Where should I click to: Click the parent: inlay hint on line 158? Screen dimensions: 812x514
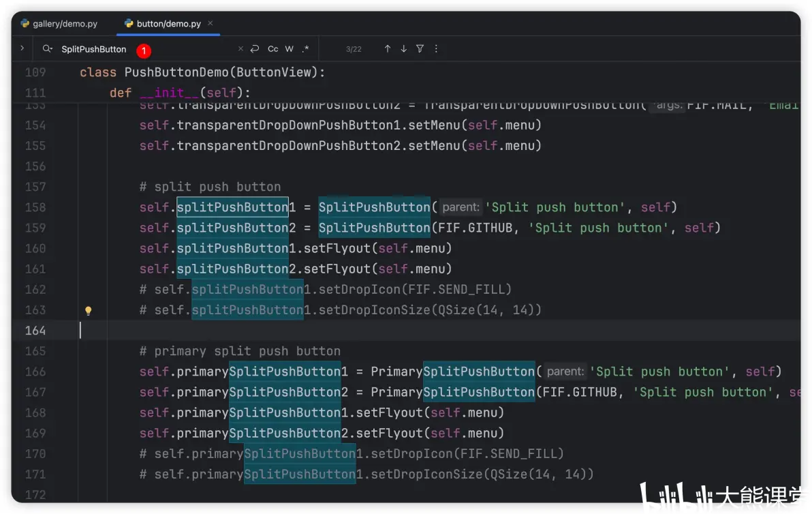[x=460, y=207]
